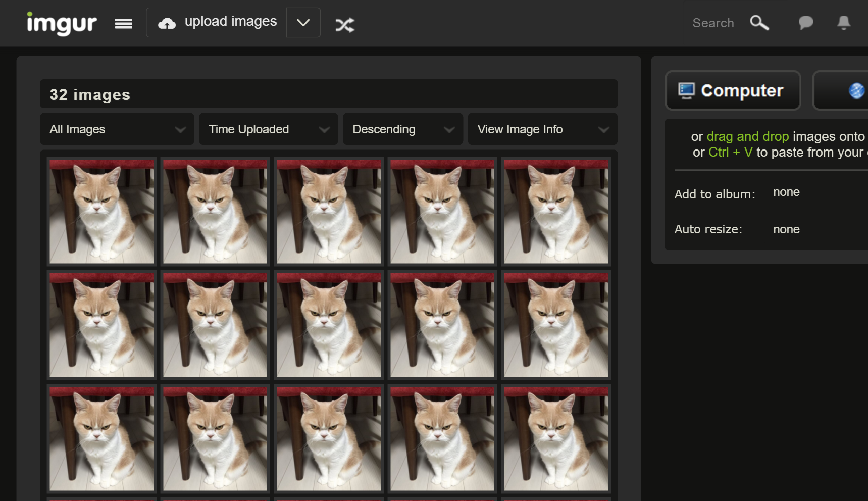The image size is (868, 501).
Task: Click the Search input field
Action: click(713, 23)
